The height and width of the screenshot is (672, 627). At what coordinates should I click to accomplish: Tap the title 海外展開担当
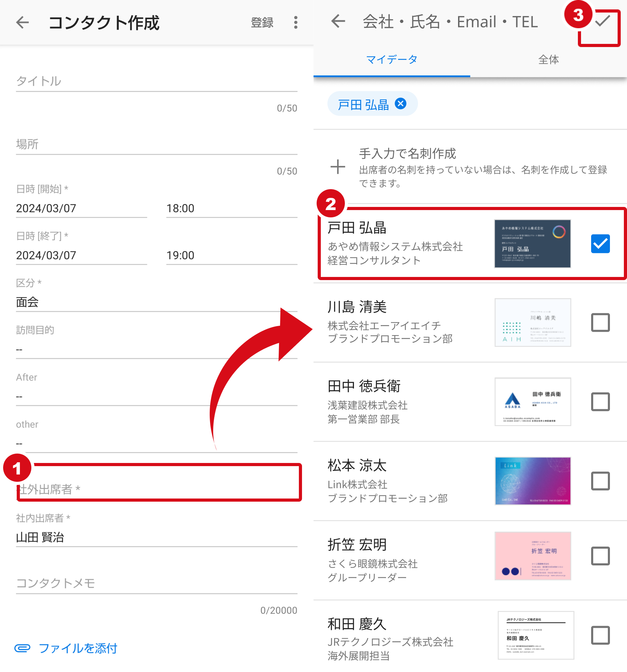tap(358, 656)
